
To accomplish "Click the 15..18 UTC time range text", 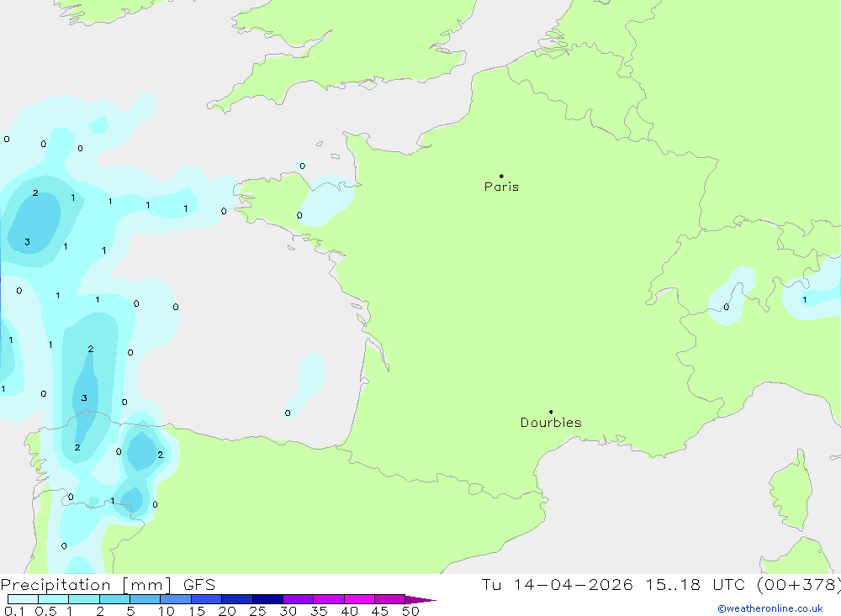I will [696, 584].
